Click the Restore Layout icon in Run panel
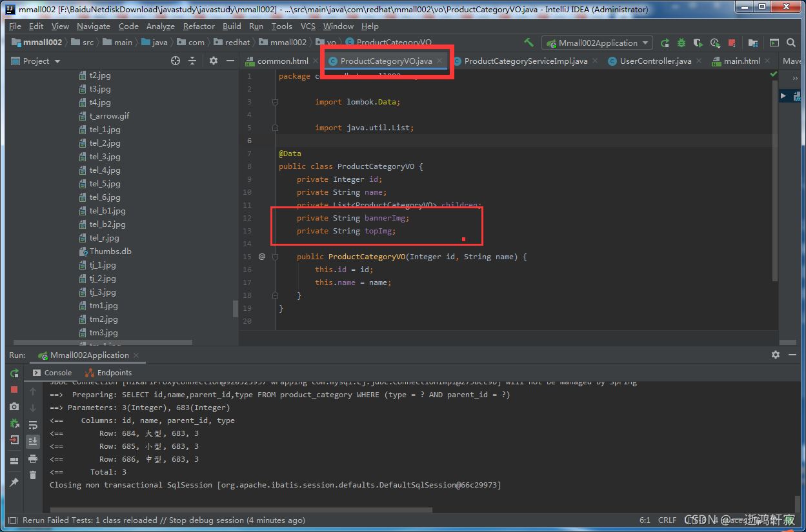 [x=14, y=461]
